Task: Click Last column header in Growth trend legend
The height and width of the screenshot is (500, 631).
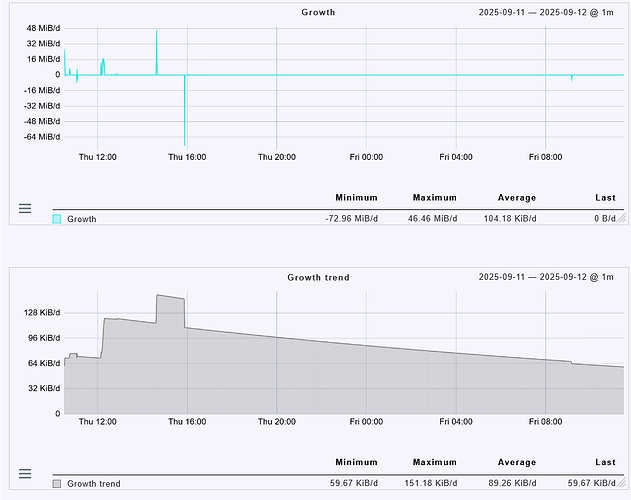Action: tap(605, 463)
